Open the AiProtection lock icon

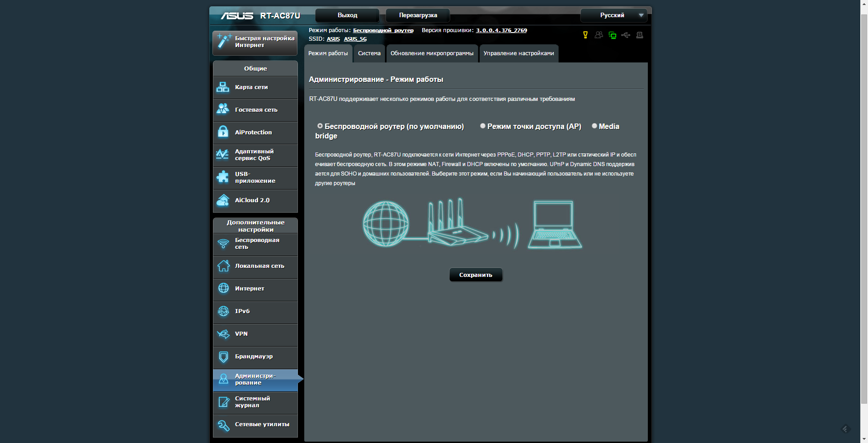pos(223,132)
